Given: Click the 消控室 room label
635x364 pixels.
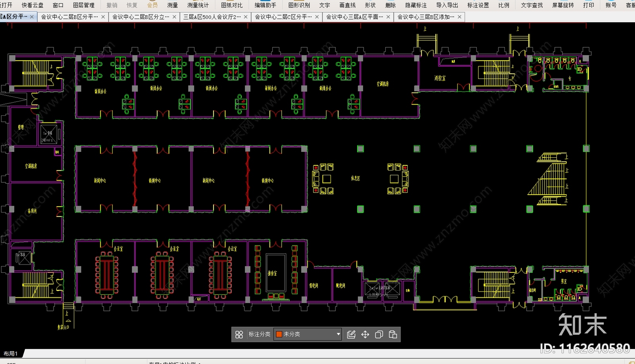Looking at the screenshot, I should (x=440, y=78).
